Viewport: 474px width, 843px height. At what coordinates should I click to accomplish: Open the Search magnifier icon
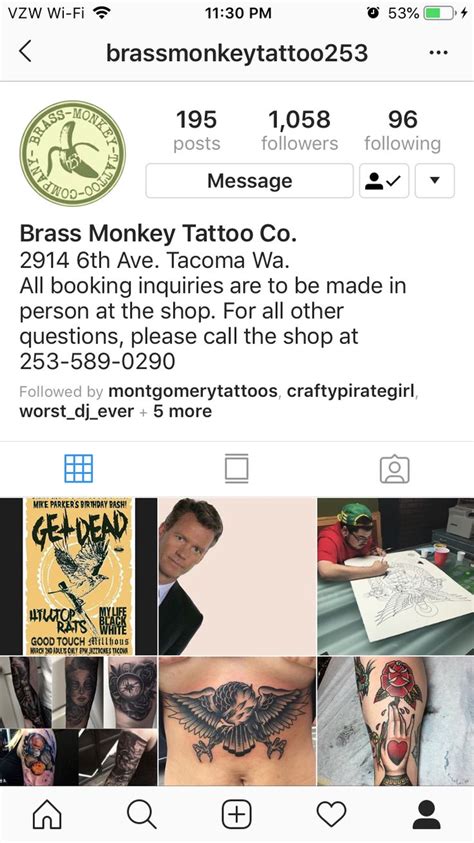tap(142, 814)
